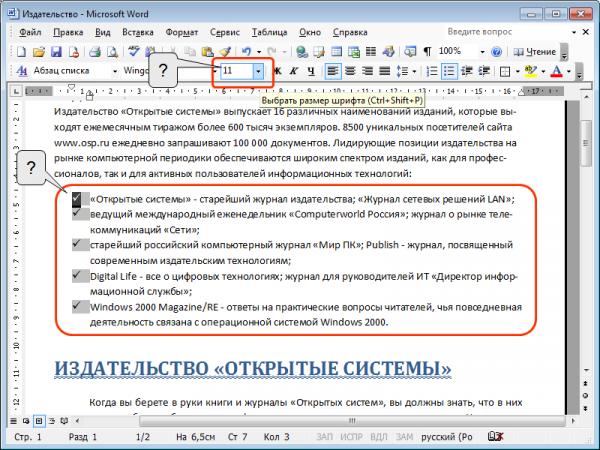
Task: Open the Таблица menu
Action: [269, 32]
